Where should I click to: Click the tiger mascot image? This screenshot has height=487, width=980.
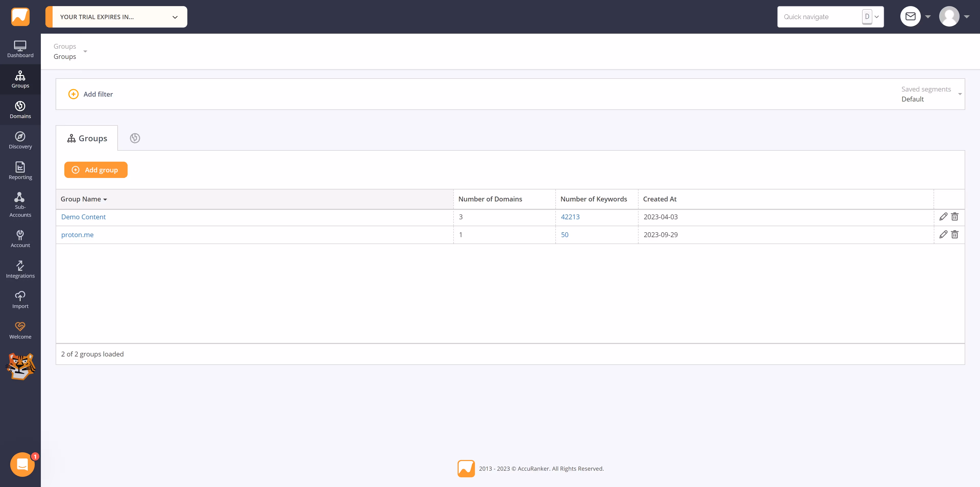tap(20, 366)
